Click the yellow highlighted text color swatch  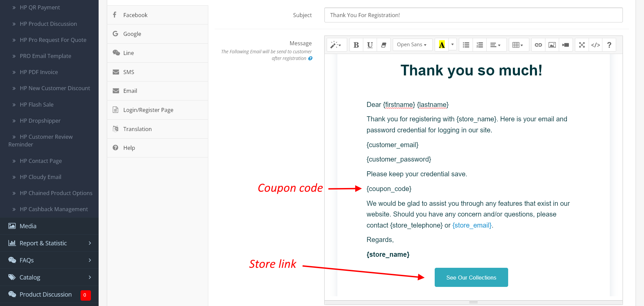442,45
